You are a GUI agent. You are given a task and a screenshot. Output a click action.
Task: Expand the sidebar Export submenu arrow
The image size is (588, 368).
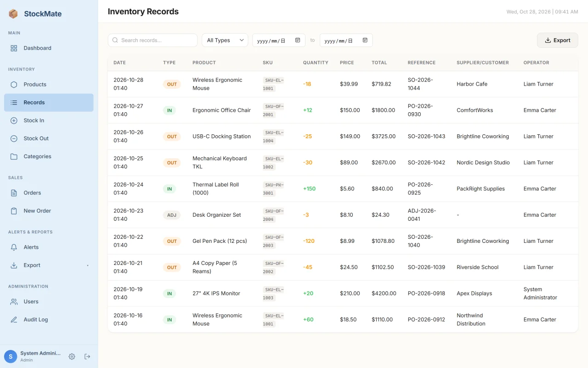pos(88,265)
